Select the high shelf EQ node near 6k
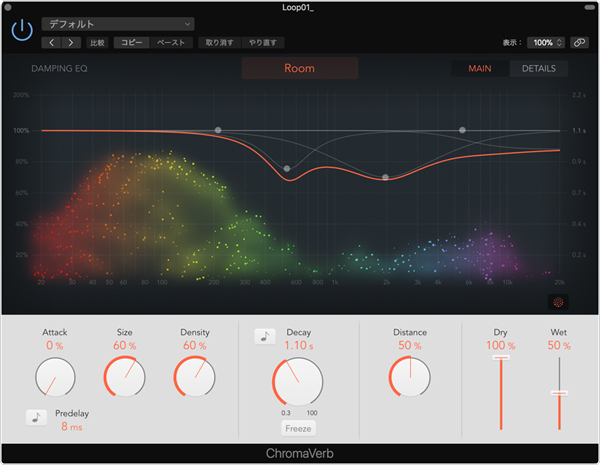 462,130
